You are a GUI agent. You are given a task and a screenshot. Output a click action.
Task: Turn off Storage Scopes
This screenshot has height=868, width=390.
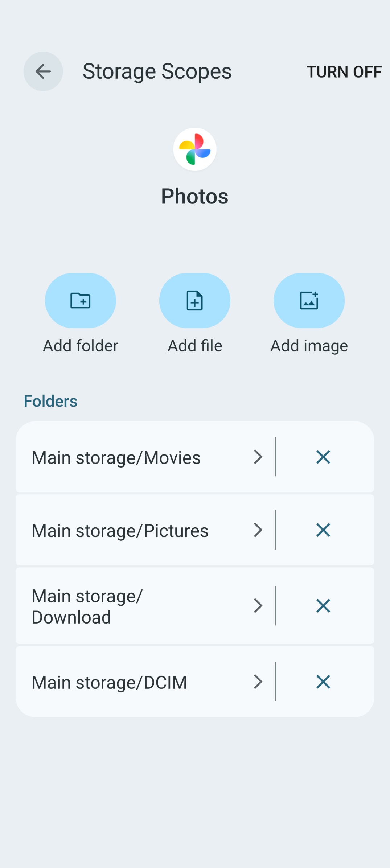pos(344,72)
